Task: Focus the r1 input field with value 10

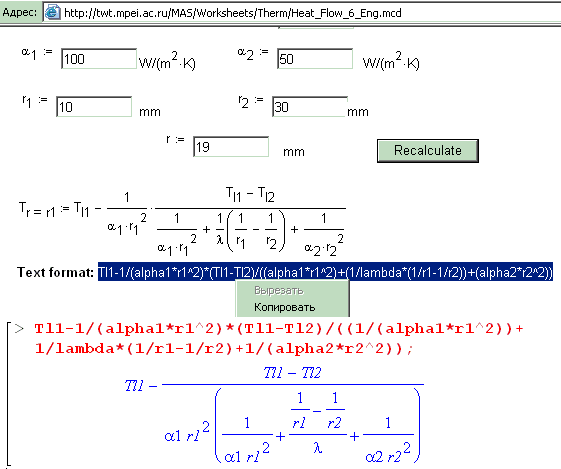Action: pyautogui.click(x=94, y=107)
